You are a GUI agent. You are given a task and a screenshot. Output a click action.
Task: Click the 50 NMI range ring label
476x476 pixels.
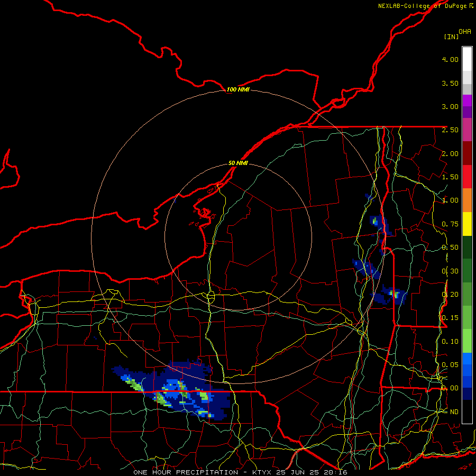coord(238,163)
